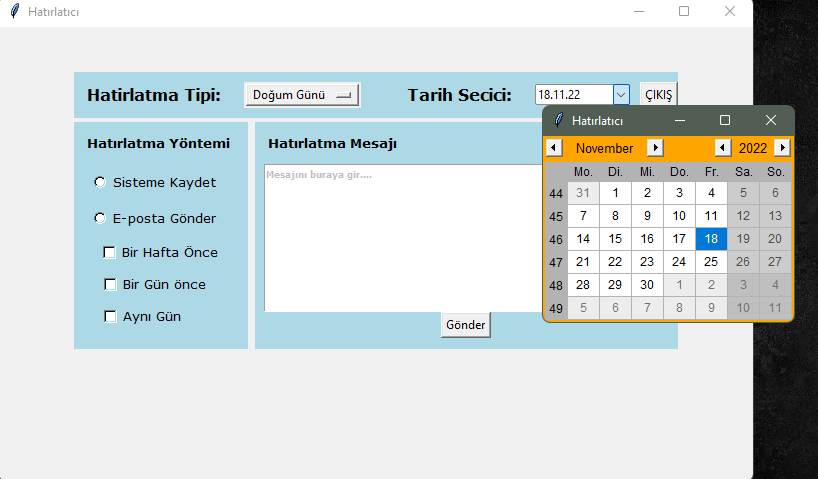
Task: Pick November 28 in the calendar
Action: coord(583,285)
